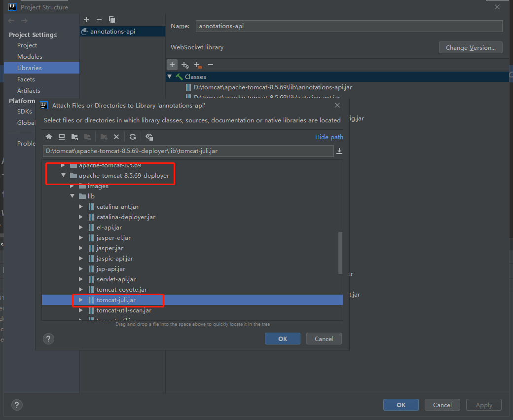The image size is (513, 420).
Task: Select jsp-api.jar file
Action: (110, 269)
